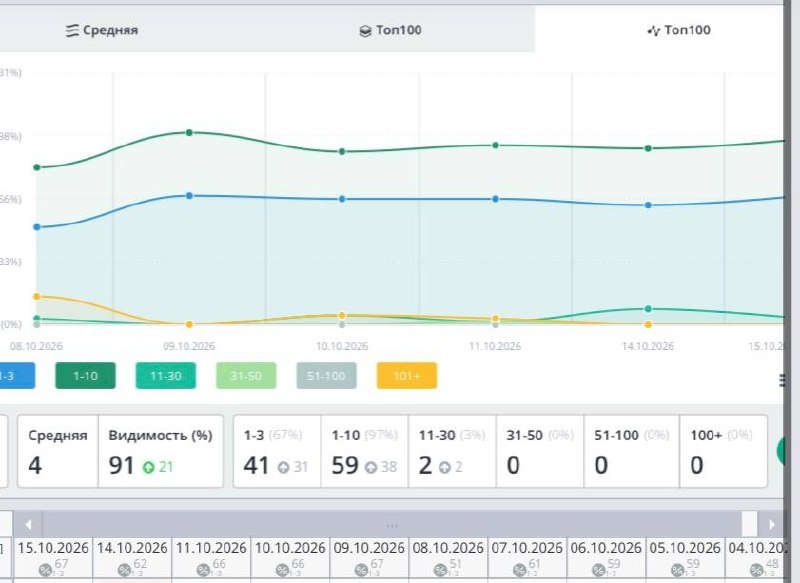Screen dimensions: 800x583
Task: Click the 31-50 (0%) stat card
Action: click(x=540, y=451)
